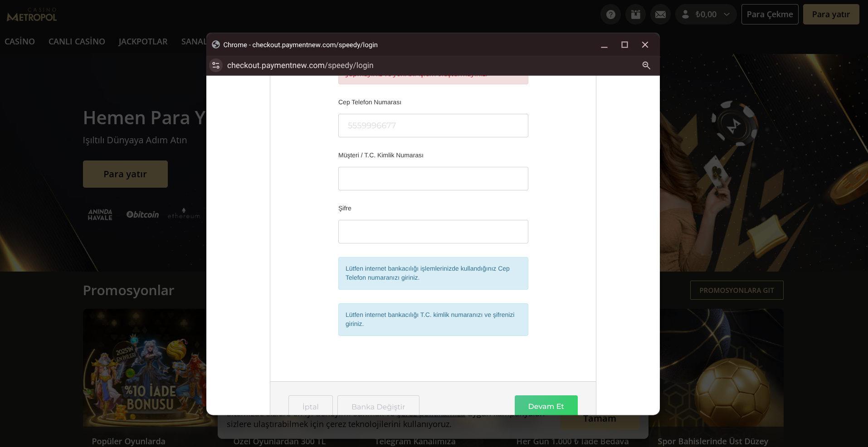Viewport: 868px width, 447px height.
Task: Click the Şifre password field
Action: click(433, 232)
